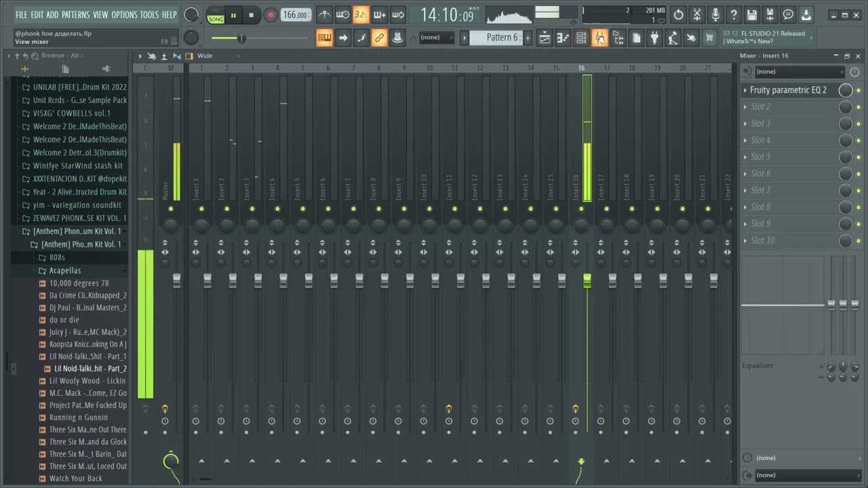Click the question mark help icon
The image size is (868, 488).
coord(733,14)
